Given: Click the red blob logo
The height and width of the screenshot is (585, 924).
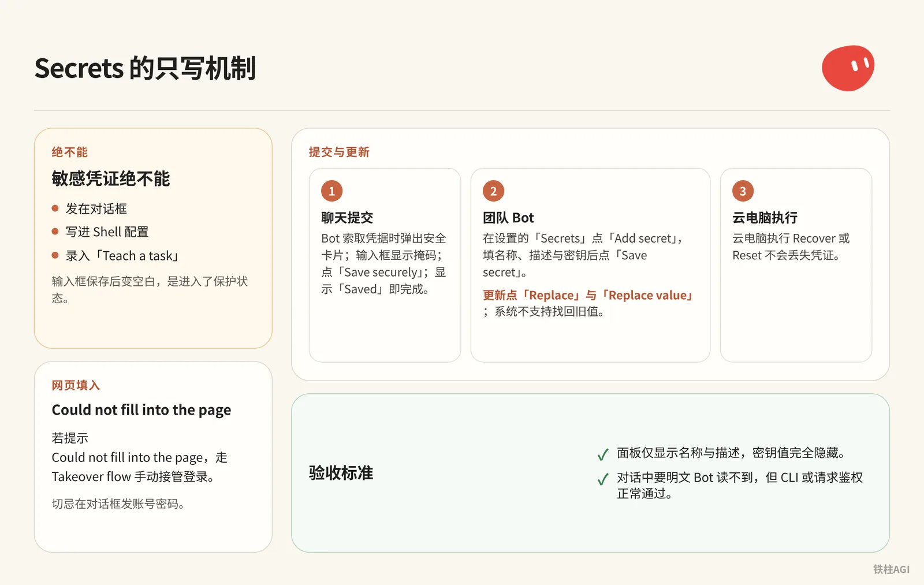Looking at the screenshot, I should click(848, 68).
